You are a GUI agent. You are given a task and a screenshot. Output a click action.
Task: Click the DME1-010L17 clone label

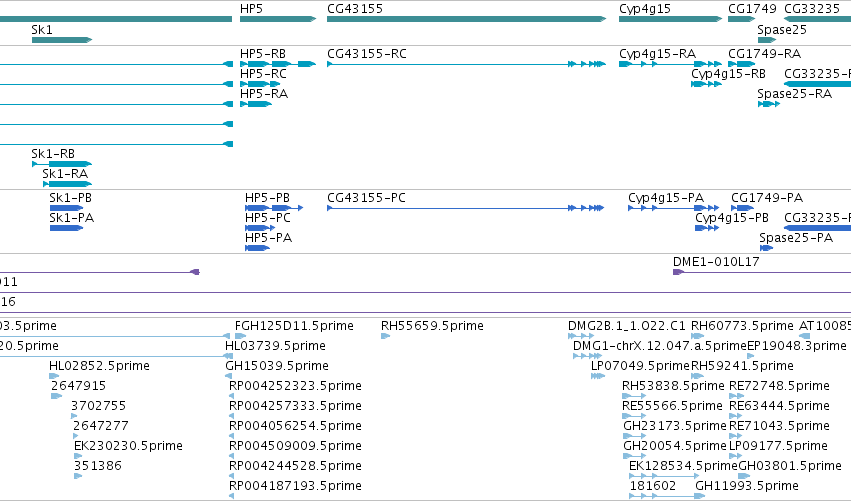716,262
